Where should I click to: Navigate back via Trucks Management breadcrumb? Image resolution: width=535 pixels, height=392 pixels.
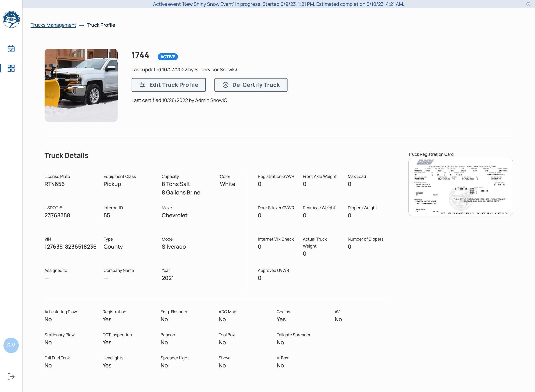[53, 25]
